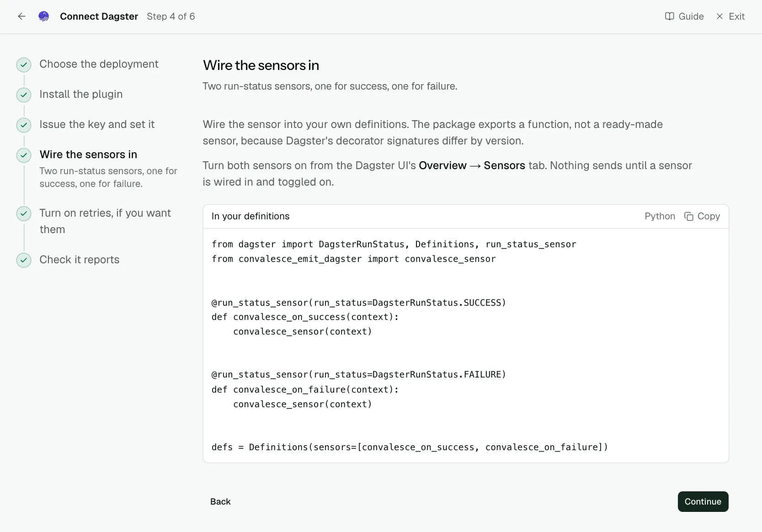Go to the Check it reports step
This screenshot has width=762, height=532.
coord(79,260)
